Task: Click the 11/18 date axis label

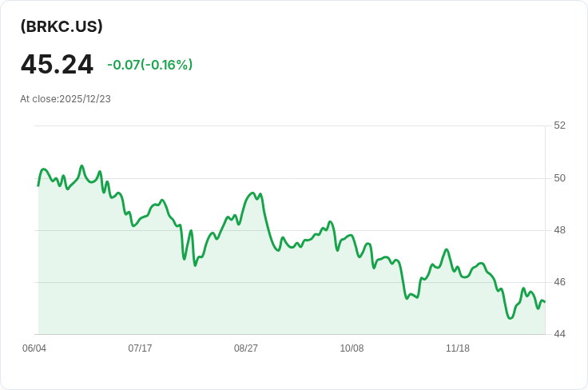Action: tap(458, 348)
